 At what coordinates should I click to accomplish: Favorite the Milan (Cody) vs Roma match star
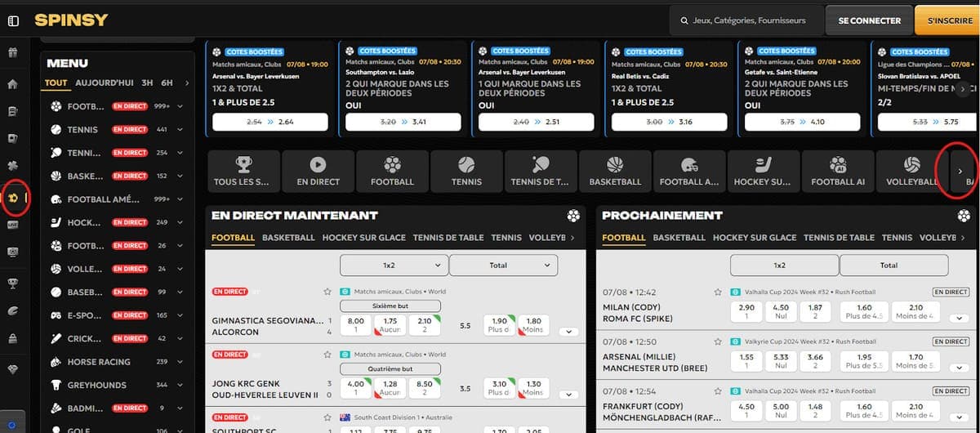(x=718, y=291)
